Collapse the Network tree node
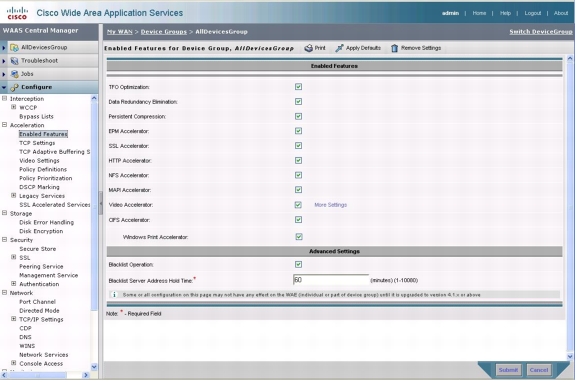Screen dimensions: 577x382 click(x=4, y=293)
